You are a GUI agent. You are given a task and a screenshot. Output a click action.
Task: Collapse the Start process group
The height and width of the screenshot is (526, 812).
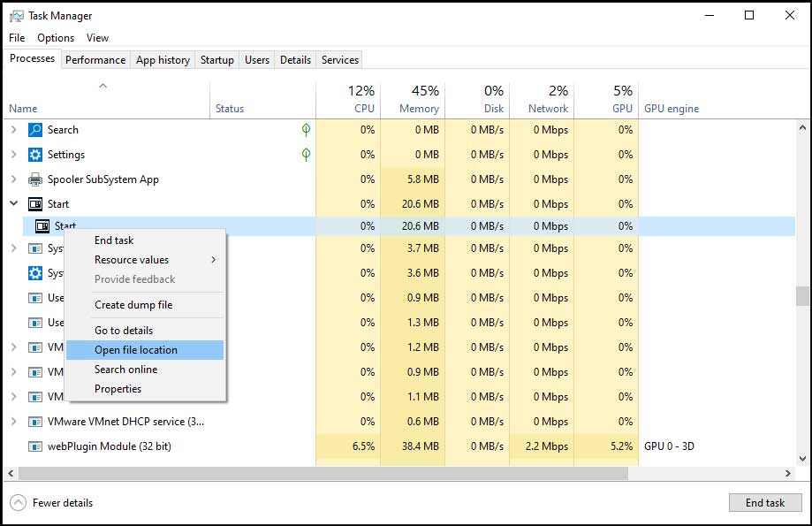13,203
